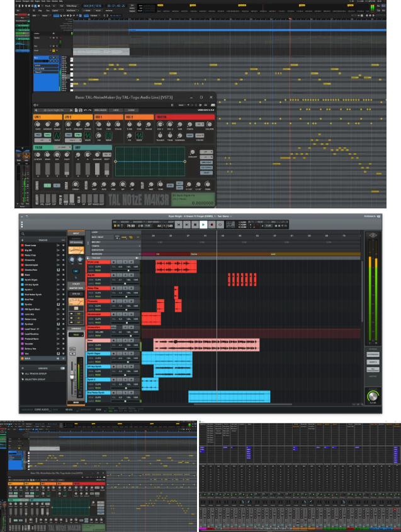Click RESET in TAL envelope editor
The image size is (401, 532).
[206, 173]
